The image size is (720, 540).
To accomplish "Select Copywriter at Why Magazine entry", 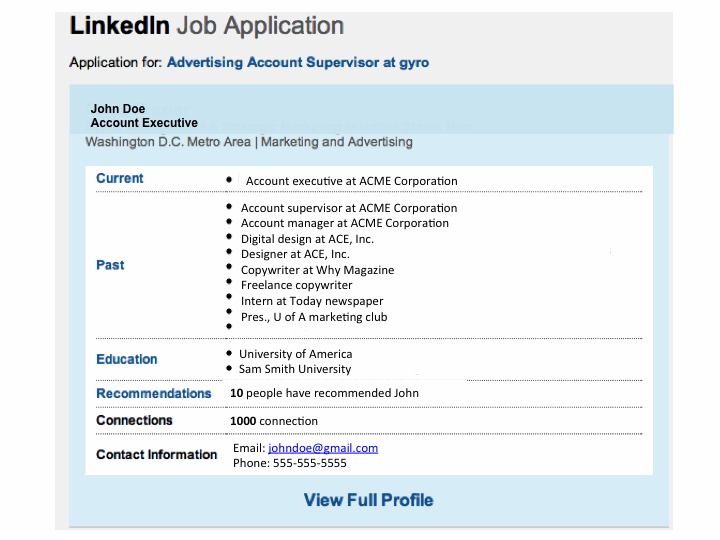I will (x=317, y=270).
